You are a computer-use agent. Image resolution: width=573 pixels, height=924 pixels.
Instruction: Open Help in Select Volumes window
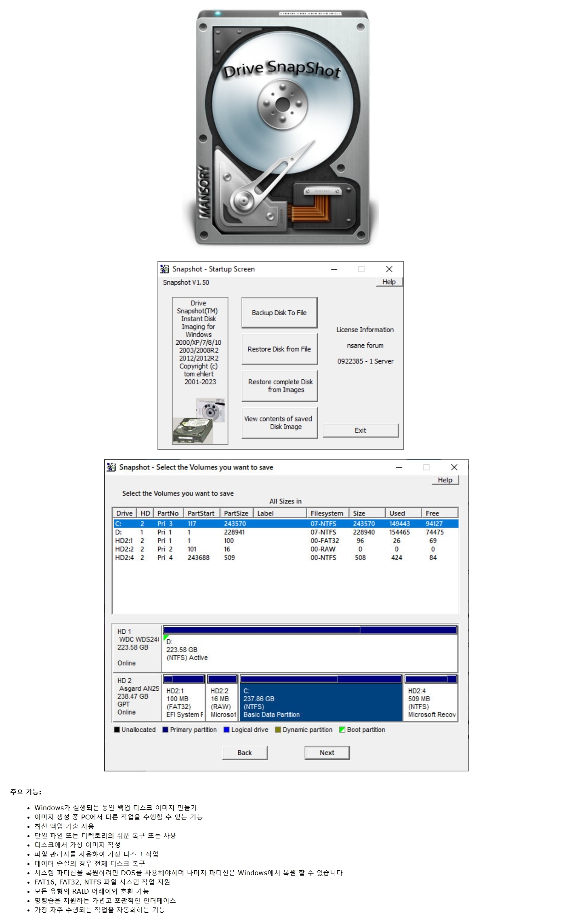[445, 480]
